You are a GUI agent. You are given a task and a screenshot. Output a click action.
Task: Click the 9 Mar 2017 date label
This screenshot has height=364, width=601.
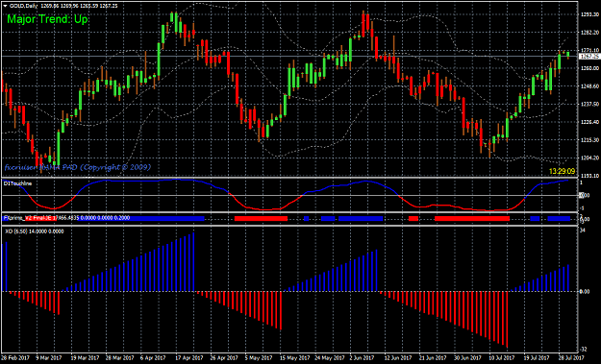49,358
